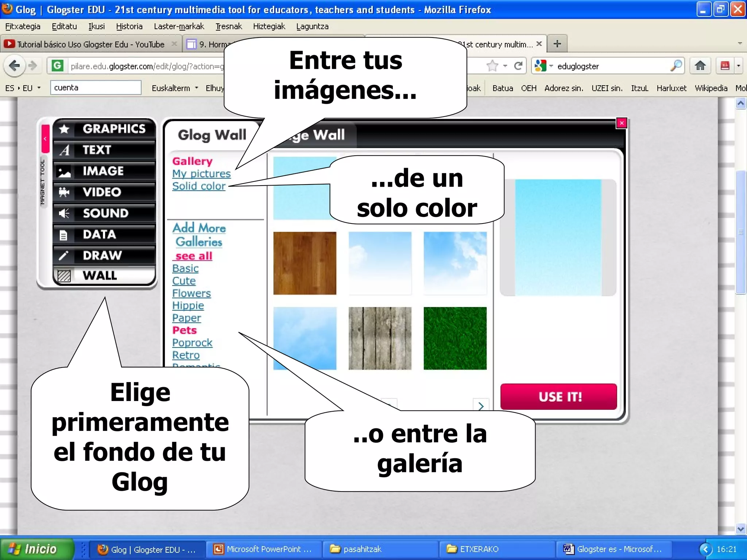Open the Hippie gallery
This screenshot has width=747, height=560.
188,306
